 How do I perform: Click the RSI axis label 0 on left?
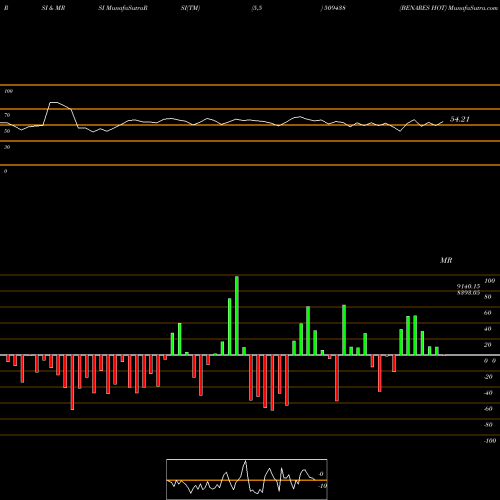click(x=5, y=171)
